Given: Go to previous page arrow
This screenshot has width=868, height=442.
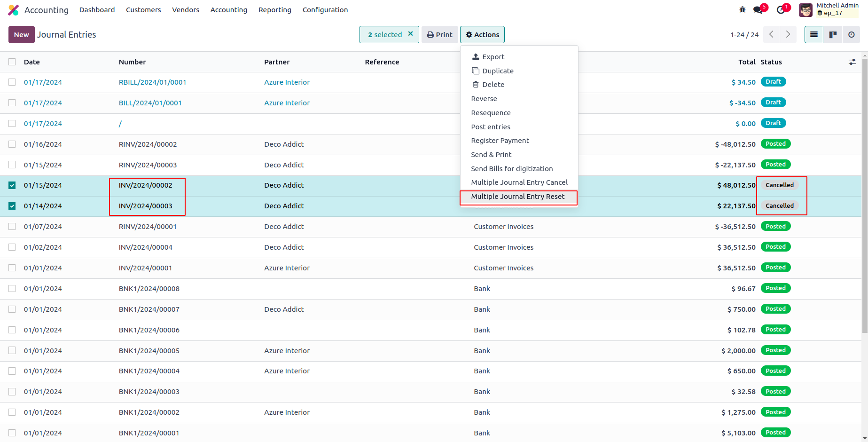Looking at the screenshot, I should (x=771, y=34).
